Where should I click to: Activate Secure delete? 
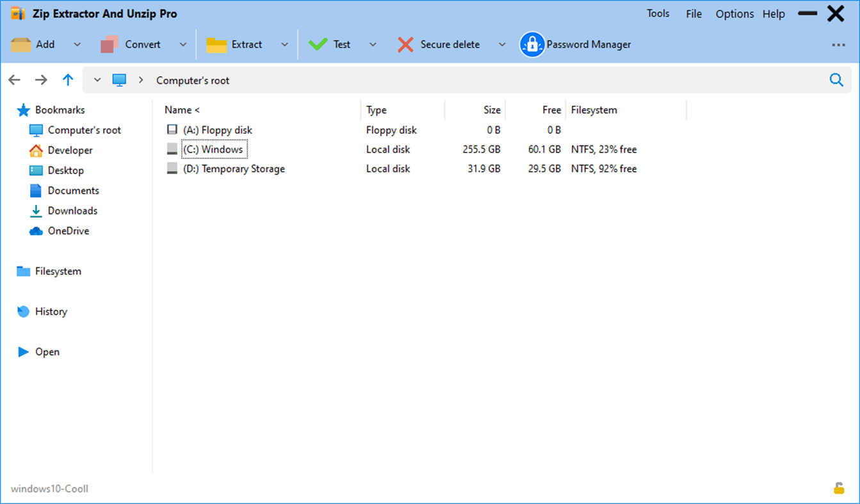tap(439, 44)
